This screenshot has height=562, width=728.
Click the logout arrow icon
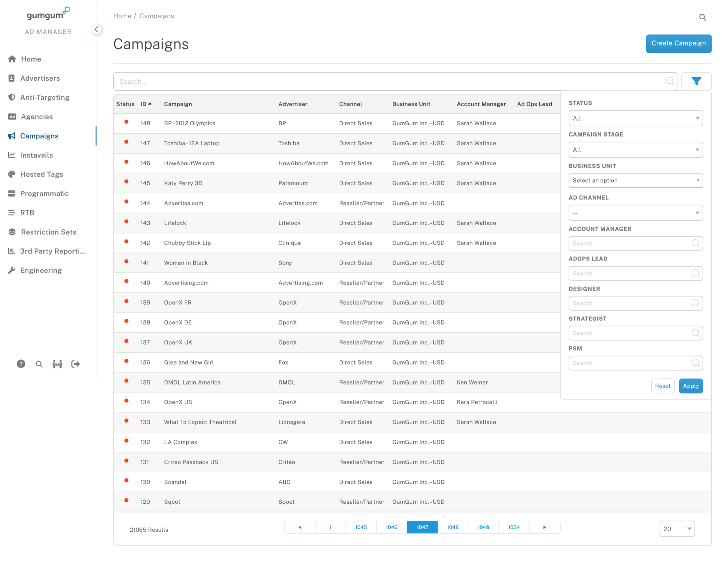tap(75, 364)
